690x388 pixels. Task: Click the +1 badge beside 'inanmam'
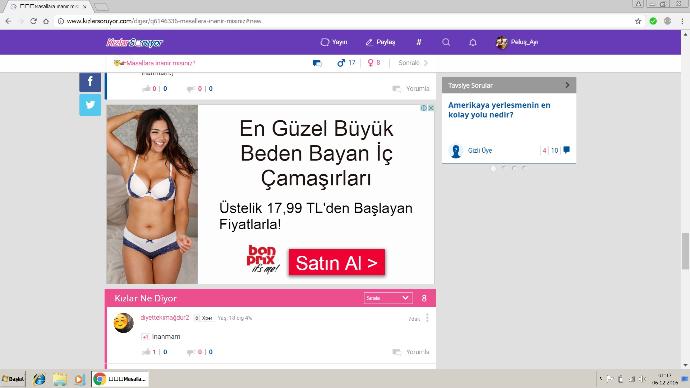tap(145, 337)
